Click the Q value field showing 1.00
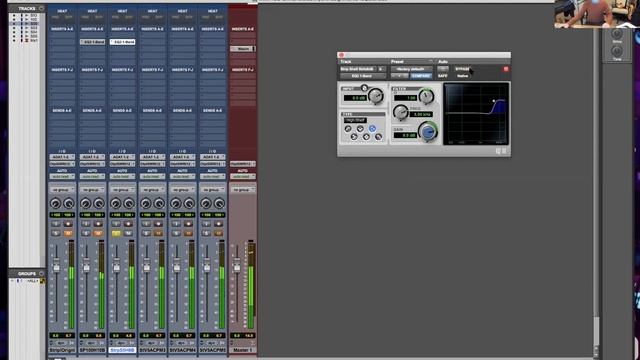 405,98
